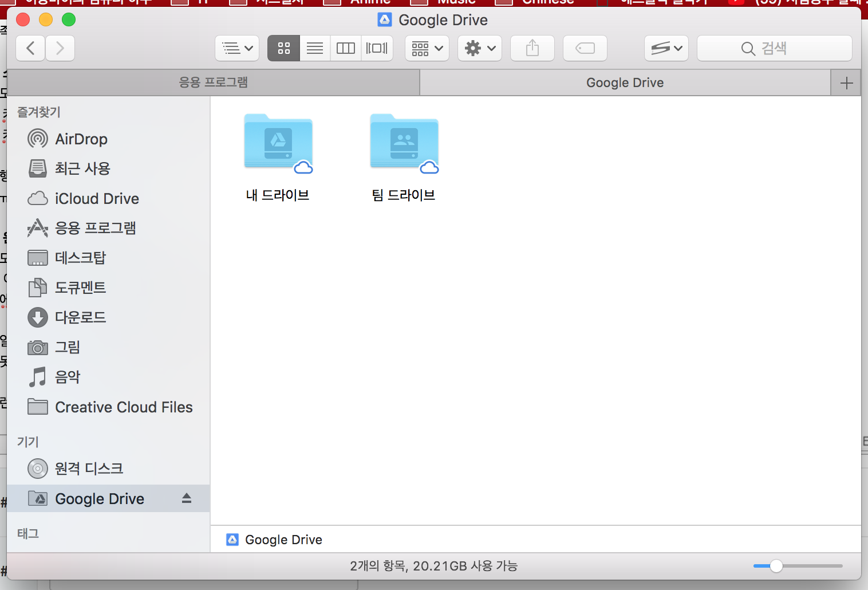This screenshot has width=868, height=590.
Task: Select the 팀 드라이브 folder
Action: pyautogui.click(x=404, y=158)
